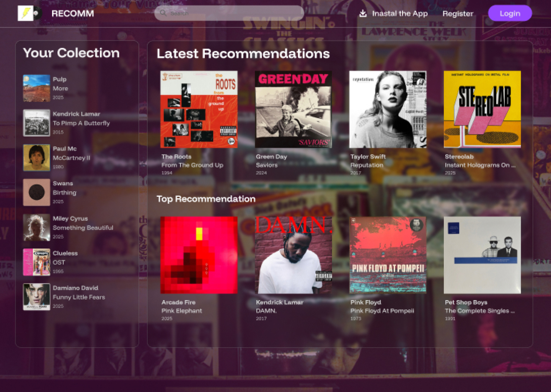Click the 'Something Beautiful' title text

click(x=83, y=228)
